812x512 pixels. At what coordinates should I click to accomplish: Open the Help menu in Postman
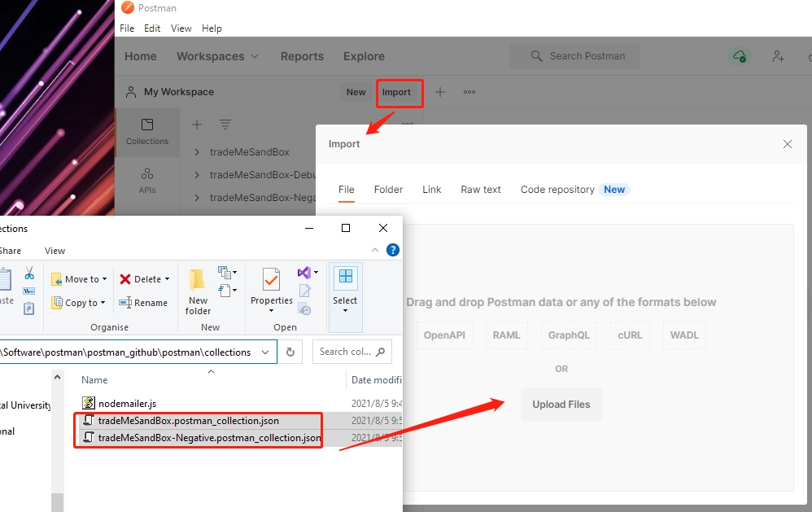[212, 28]
